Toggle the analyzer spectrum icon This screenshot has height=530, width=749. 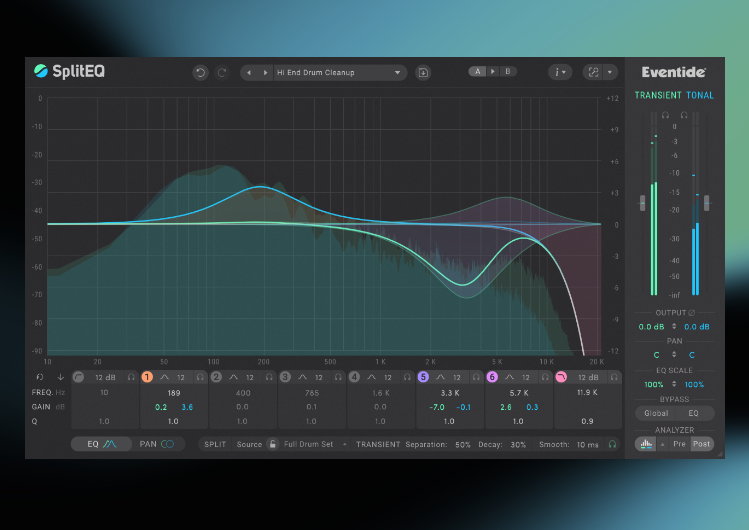pos(646,444)
